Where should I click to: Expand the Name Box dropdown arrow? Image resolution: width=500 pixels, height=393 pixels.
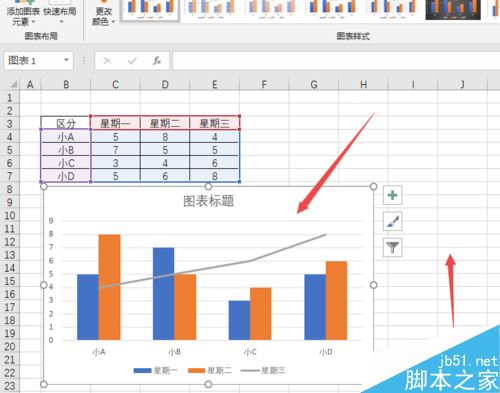click(x=66, y=60)
